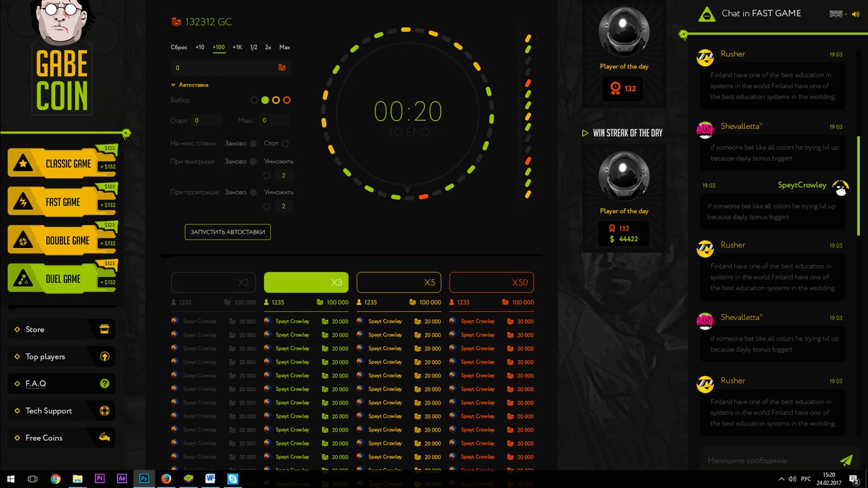Open the Free Coins page
The height and width of the screenshot is (488, 868).
click(61, 438)
